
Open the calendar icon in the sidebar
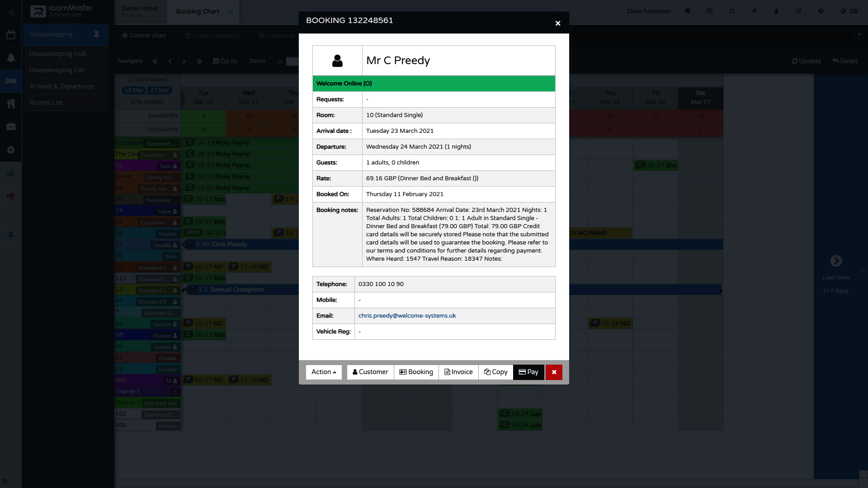[x=11, y=34]
